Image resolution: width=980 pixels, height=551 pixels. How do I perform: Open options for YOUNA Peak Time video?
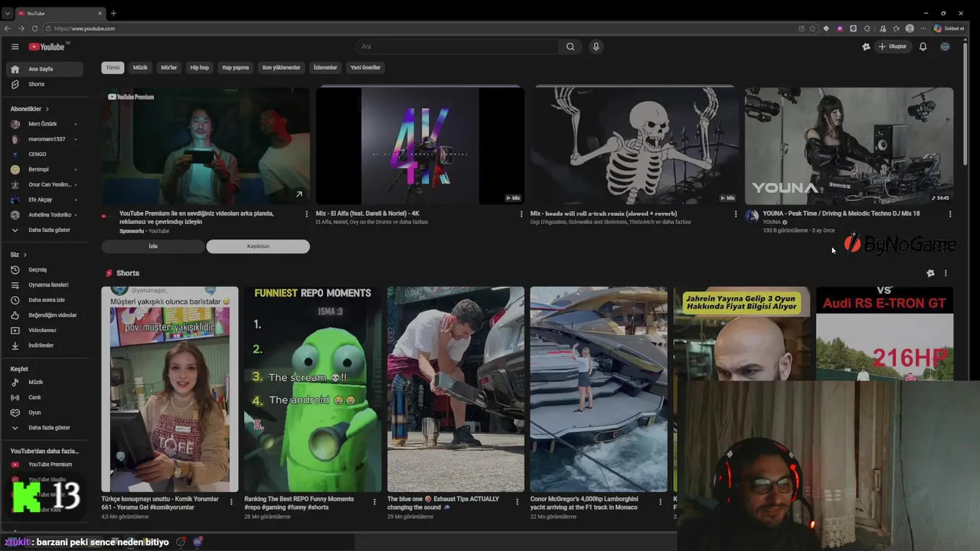[950, 214]
